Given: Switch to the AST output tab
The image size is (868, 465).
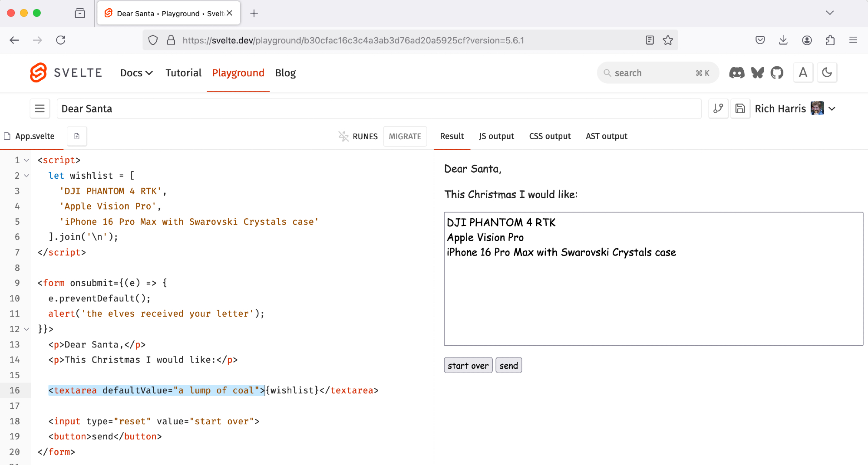Looking at the screenshot, I should point(606,136).
